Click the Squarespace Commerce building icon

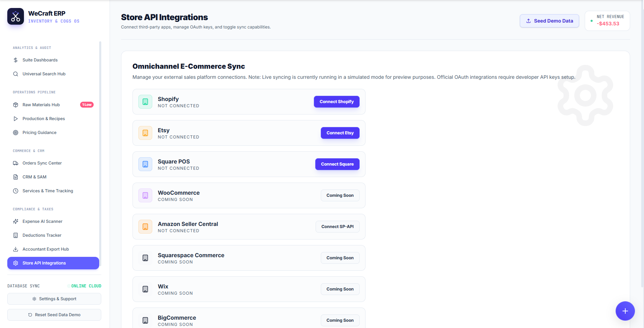[145, 258]
